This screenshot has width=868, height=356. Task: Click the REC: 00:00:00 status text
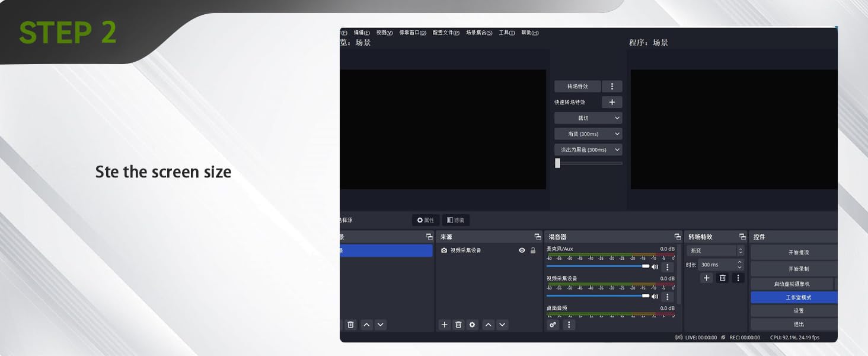click(x=745, y=338)
